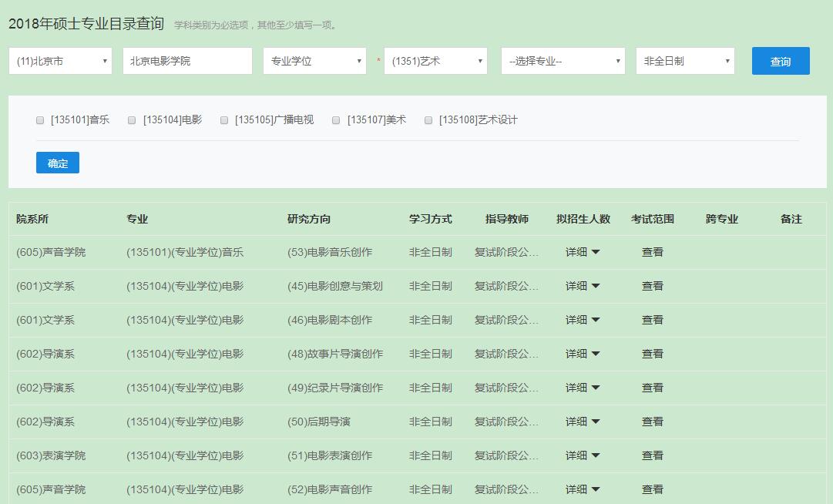Screen dimensions: 833x504
Task: Open the (1351)艺术 subject category dropdown
Action: click(436, 60)
